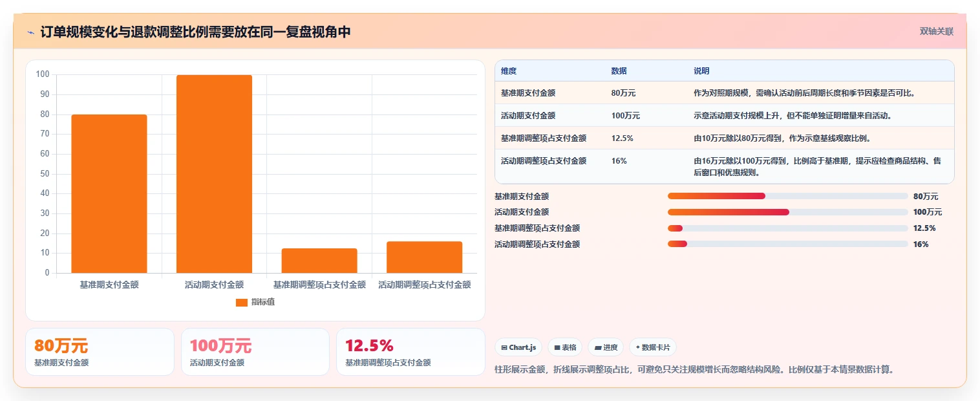This screenshot has width=980, height=401.
Task: Click the 16% progress bar
Action: tap(788, 244)
